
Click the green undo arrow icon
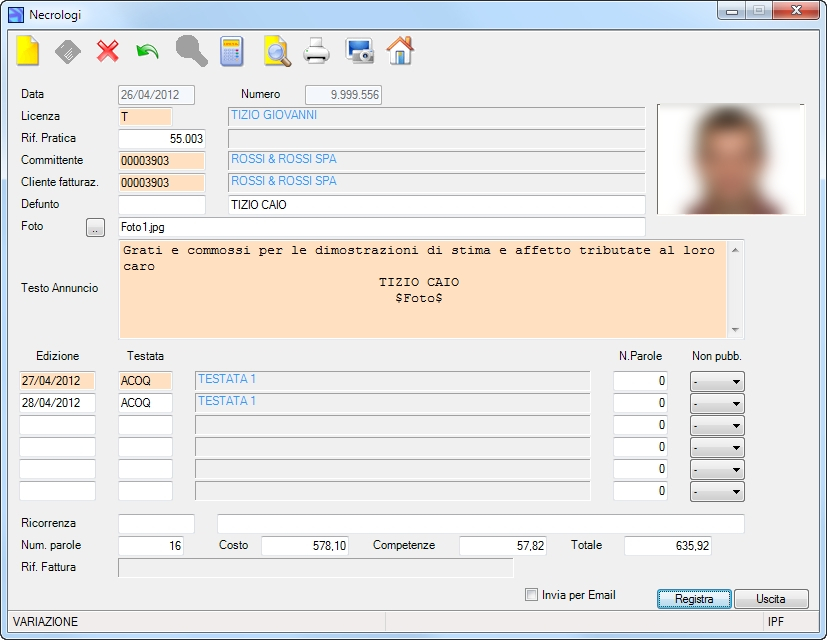(148, 52)
